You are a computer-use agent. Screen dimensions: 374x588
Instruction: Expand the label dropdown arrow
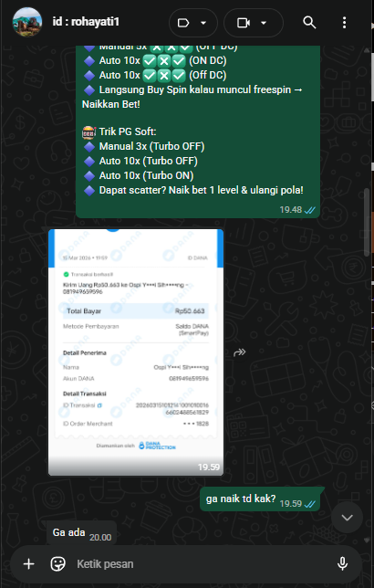click(x=203, y=23)
